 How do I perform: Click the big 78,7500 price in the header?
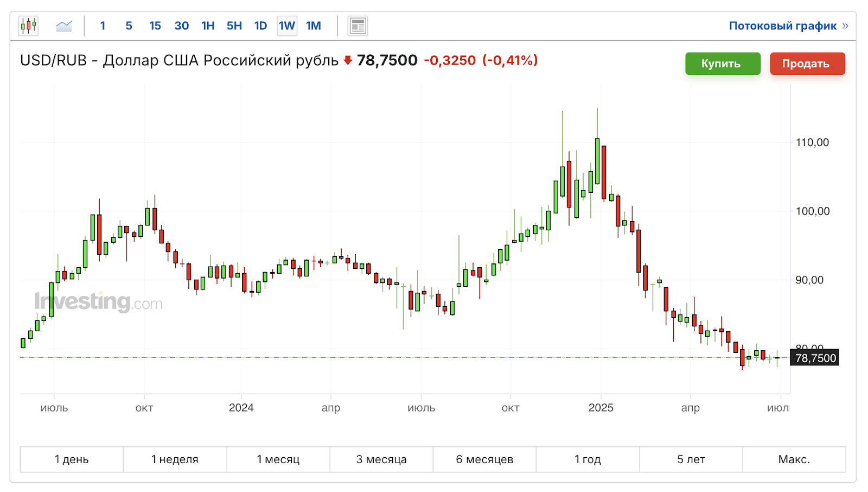(387, 60)
